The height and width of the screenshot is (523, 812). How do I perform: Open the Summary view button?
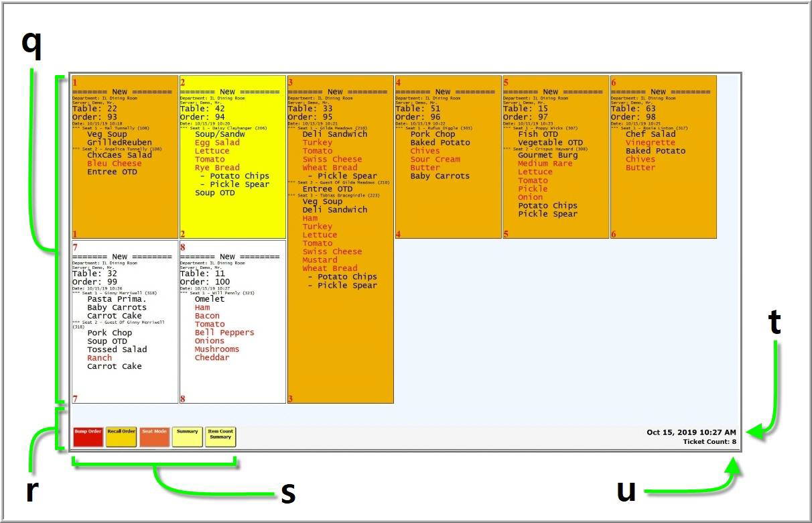click(187, 437)
